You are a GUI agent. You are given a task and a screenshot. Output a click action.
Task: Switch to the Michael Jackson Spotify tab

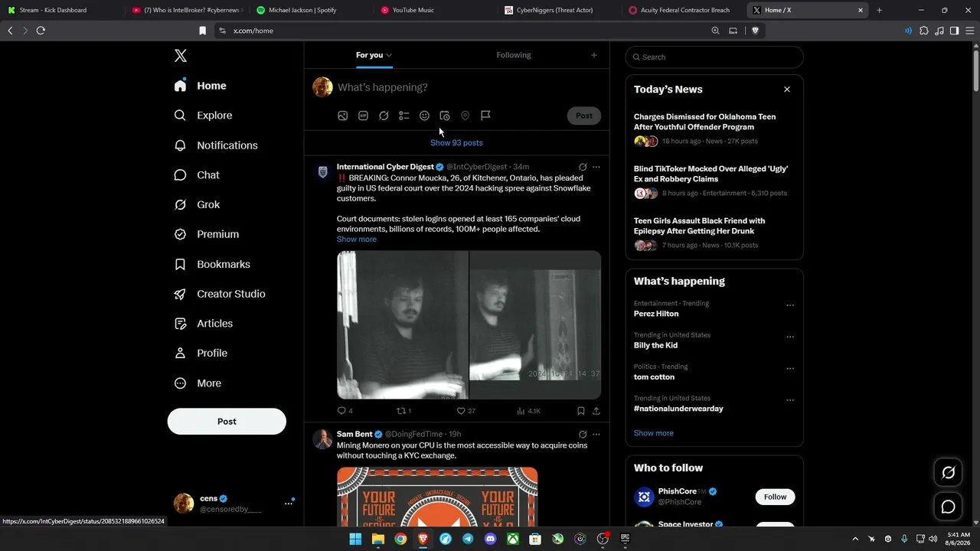pyautogui.click(x=312, y=10)
